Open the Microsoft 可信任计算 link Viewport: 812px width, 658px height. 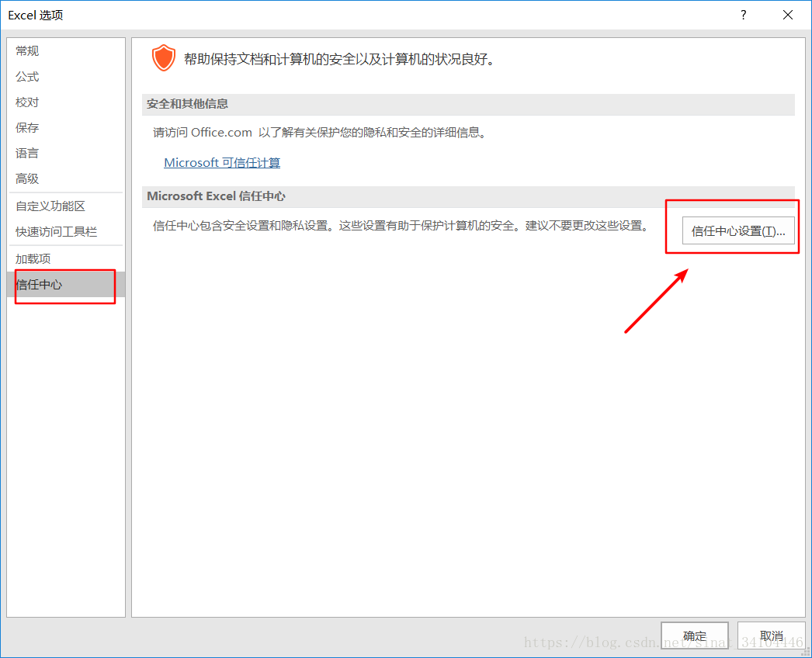[222, 162]
